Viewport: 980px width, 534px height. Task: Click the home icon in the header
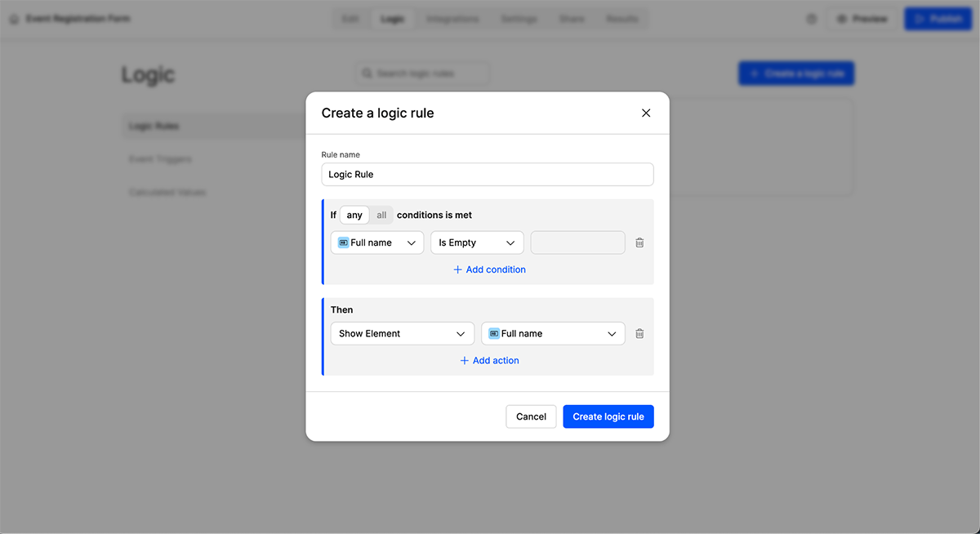click(14, 19)
